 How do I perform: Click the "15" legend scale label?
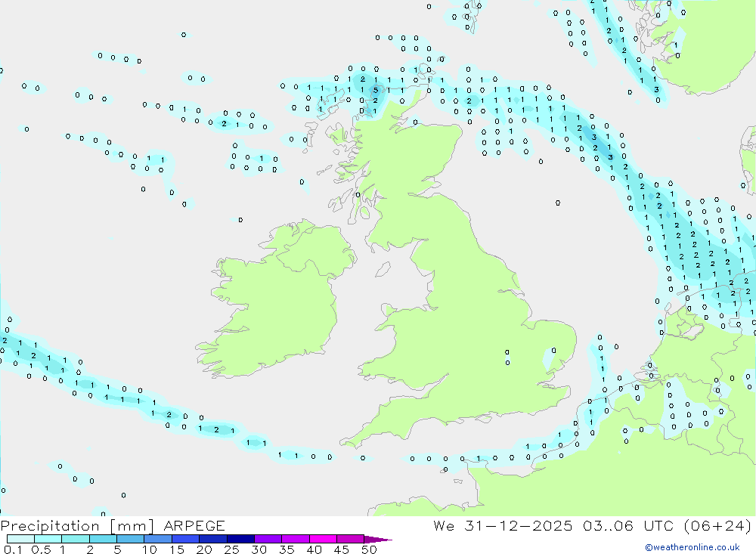click(x=177, y=549)
